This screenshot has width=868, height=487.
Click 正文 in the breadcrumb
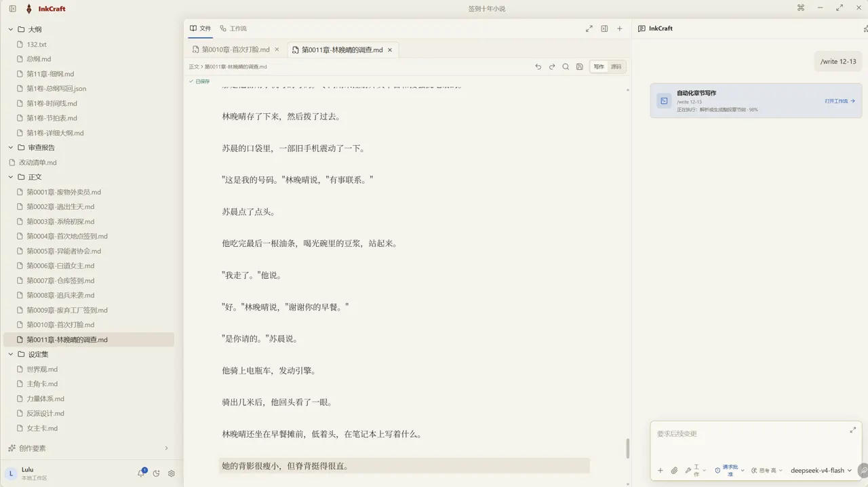[x=194, y=66]
